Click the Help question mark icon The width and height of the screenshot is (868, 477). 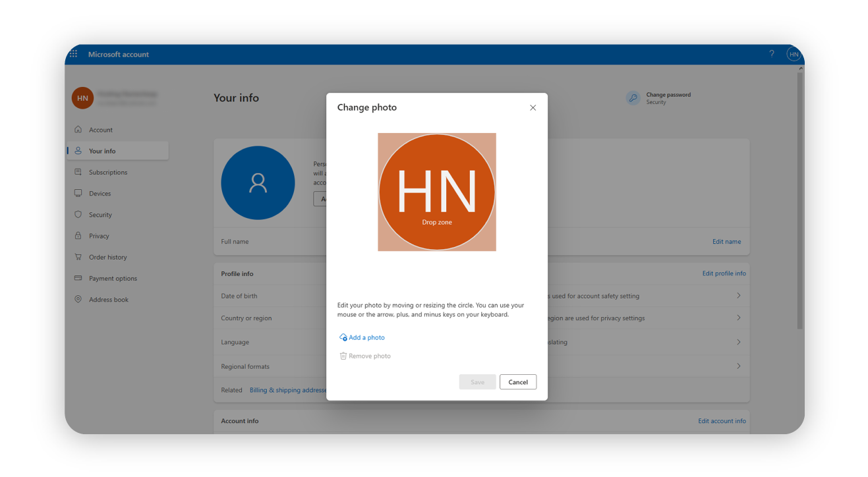pos(771,53)
